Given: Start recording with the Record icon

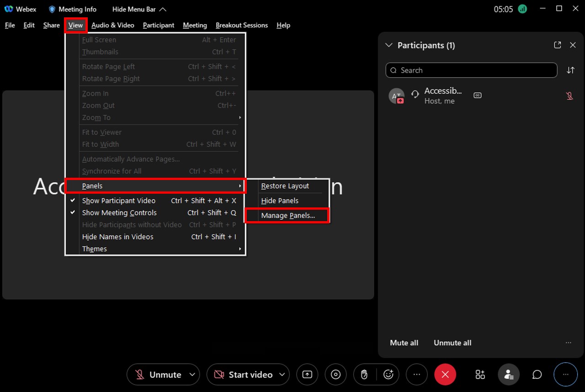Looking at the screenshot, I should tap(335, 374).
